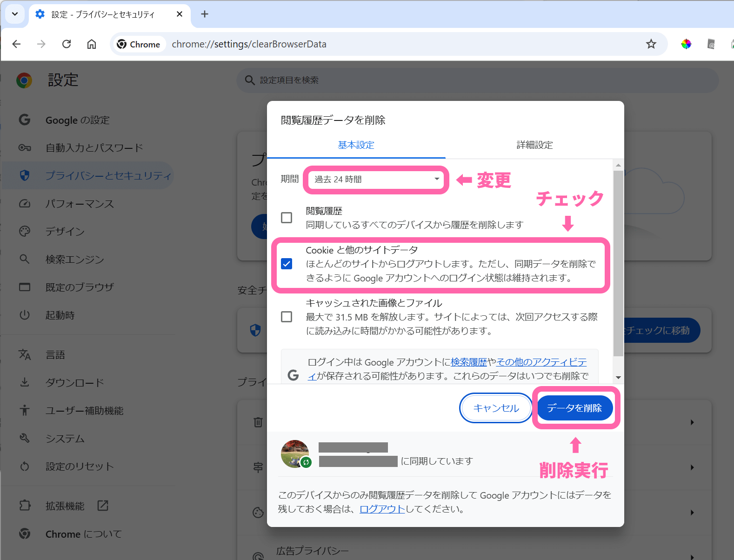
Task: Expand the second privacy row chevron arrow
Action: click(692, 467)
